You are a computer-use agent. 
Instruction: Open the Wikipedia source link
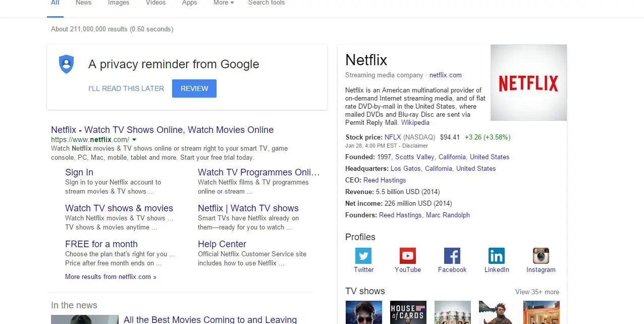click(415, 123)
